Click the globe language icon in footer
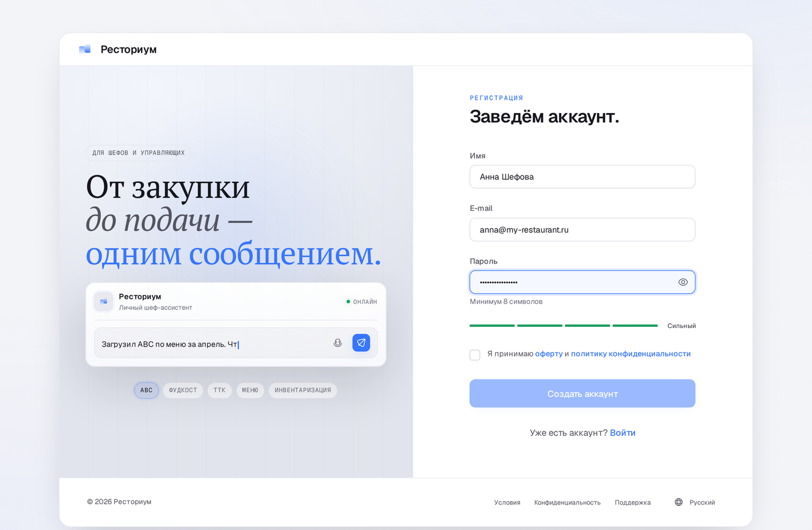Image resolution: width=812 pixels, height=530 pixels. point(679,502)
